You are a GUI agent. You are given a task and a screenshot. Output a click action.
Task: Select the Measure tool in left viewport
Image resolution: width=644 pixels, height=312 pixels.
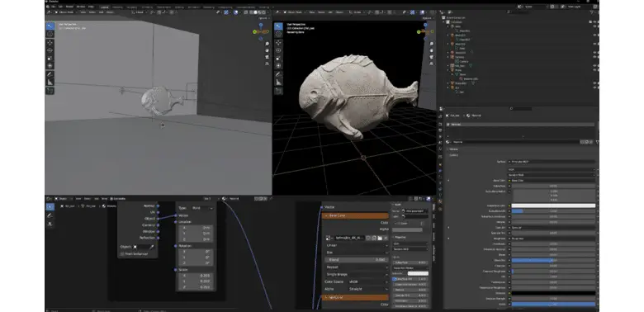point(50,83)
